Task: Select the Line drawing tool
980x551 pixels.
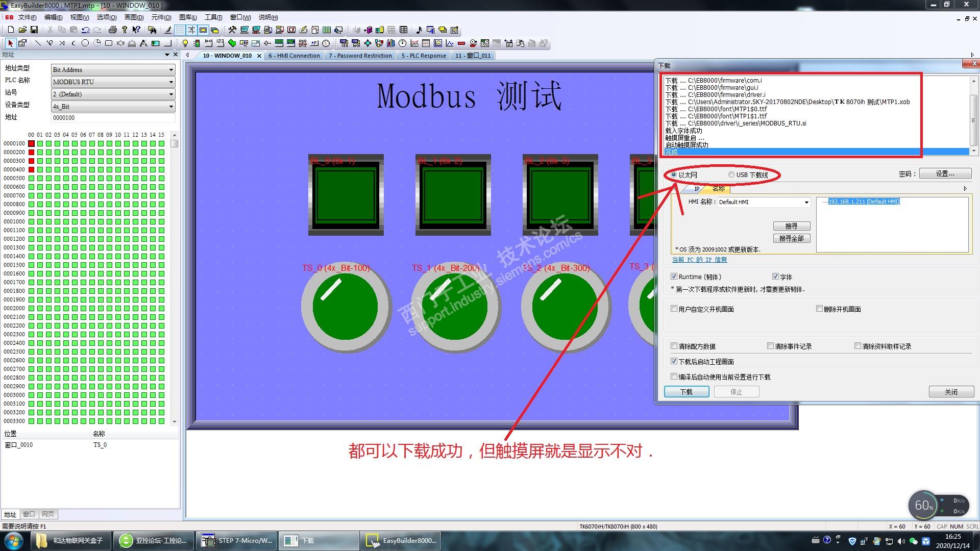Action: (x=38, y=43)
